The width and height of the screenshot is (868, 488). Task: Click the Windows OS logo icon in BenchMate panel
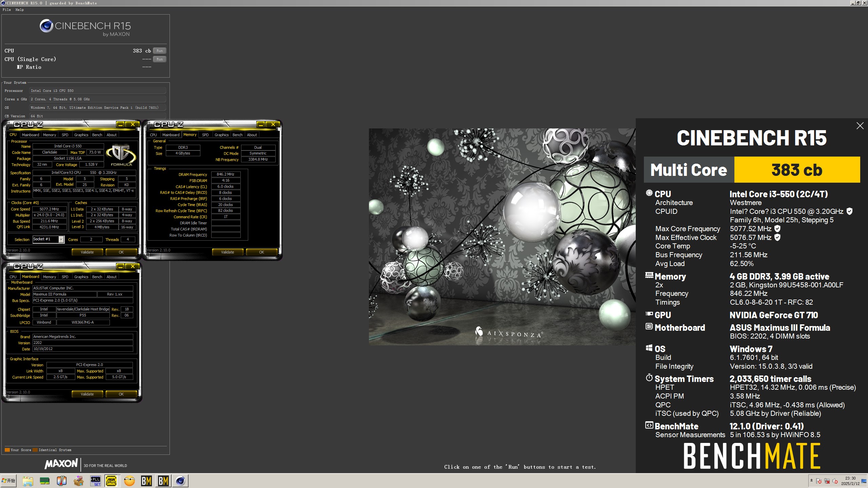coord(649,348)
